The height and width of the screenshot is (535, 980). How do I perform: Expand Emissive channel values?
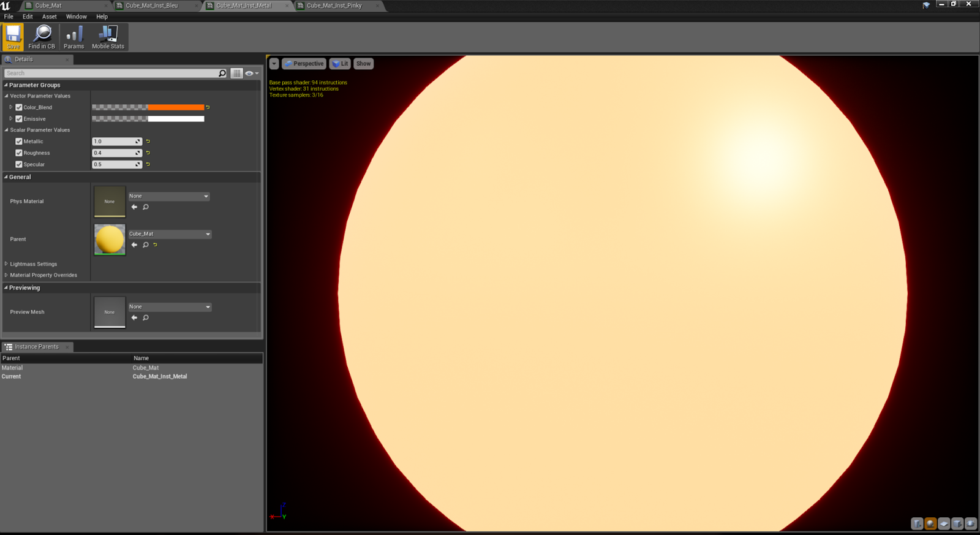click(x=10, y=119)
